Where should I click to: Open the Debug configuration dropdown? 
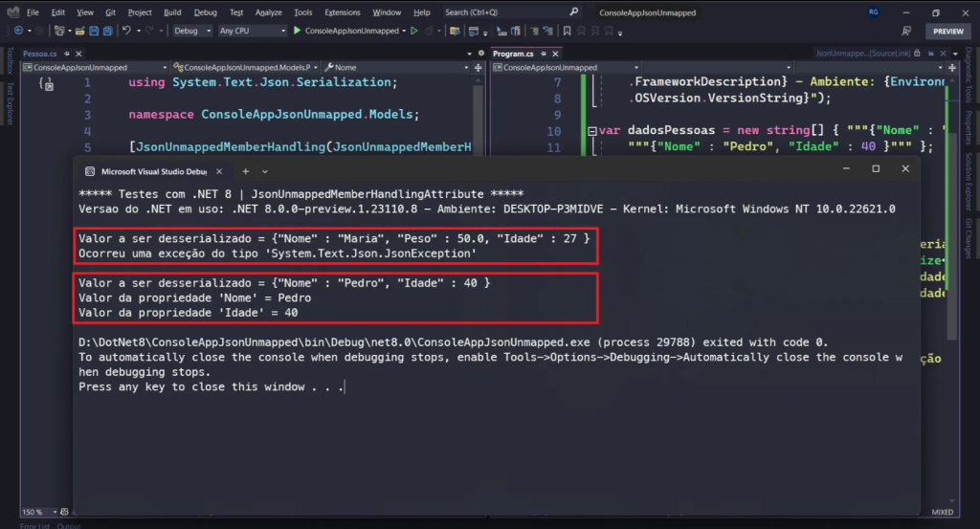pyautogui.click(x=191, y=31)
